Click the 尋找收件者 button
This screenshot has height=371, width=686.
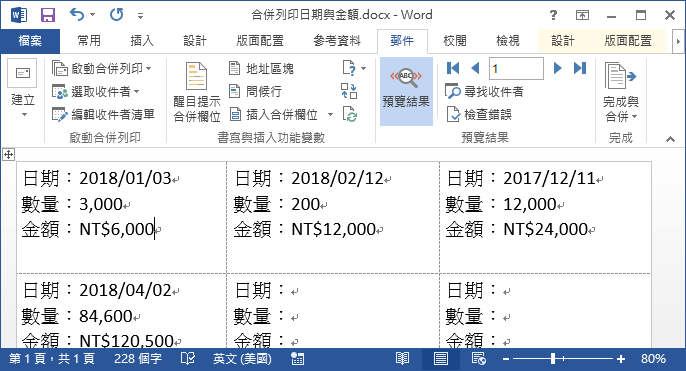click(484, 91)
